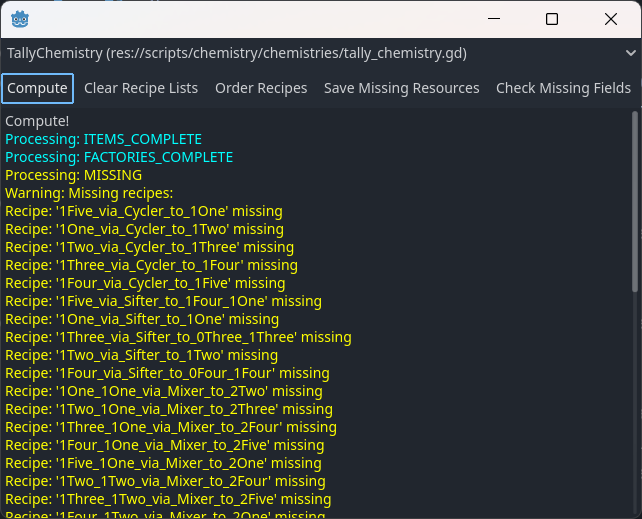The image size is (642, 519).
Task: Select '1Five_1One_via_Mixer_to_2One' line
Action: 163,463
